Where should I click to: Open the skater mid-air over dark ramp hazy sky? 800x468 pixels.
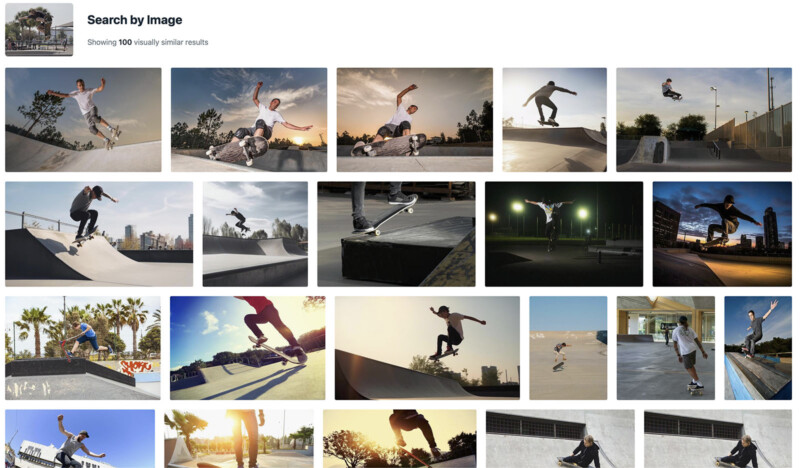[428, 348]
